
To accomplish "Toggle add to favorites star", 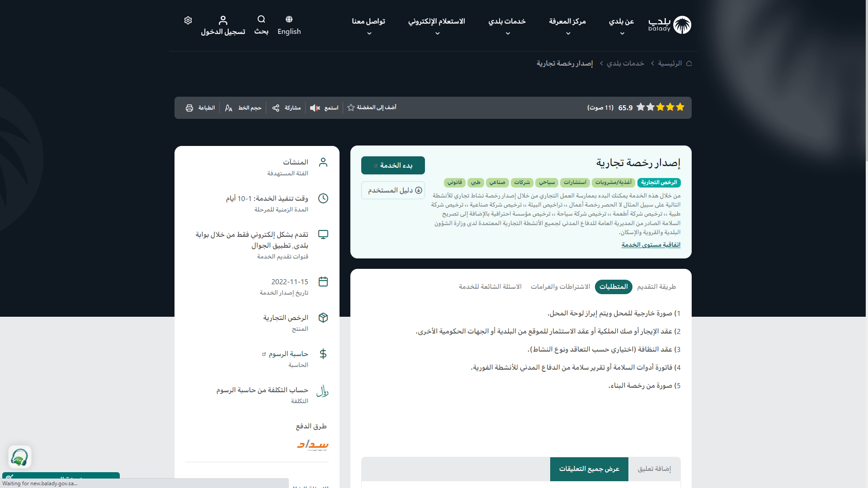I will click(351, 108).
